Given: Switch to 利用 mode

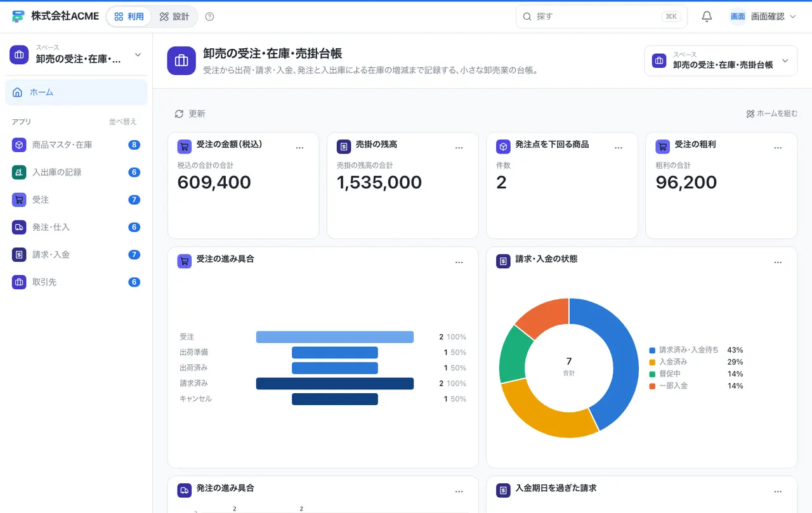Looking at the screenshot, I should click(x=129, y=16).
